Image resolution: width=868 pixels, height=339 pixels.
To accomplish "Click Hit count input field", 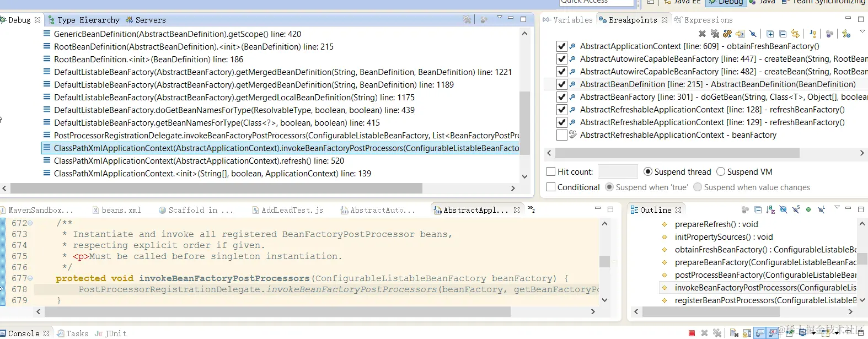I will tap(618, 172).
